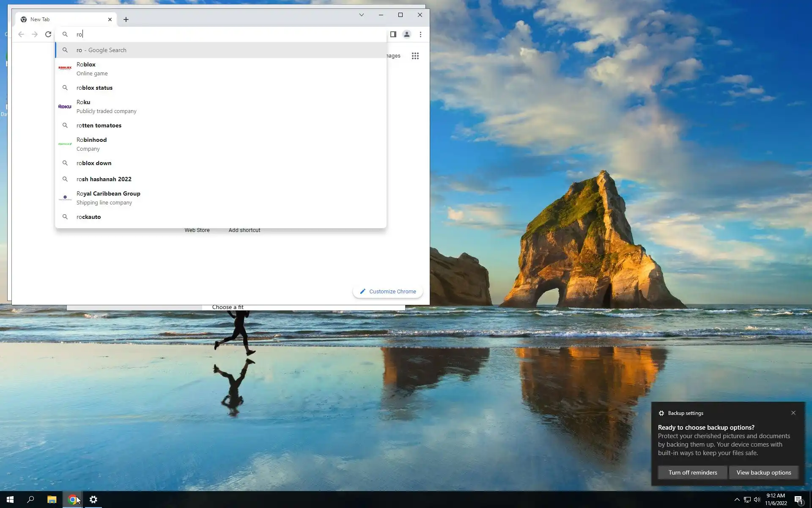812x508 pixels.
Task: Click Turn off reminders button
Action: pyautogui.click(x=692, y=472)
